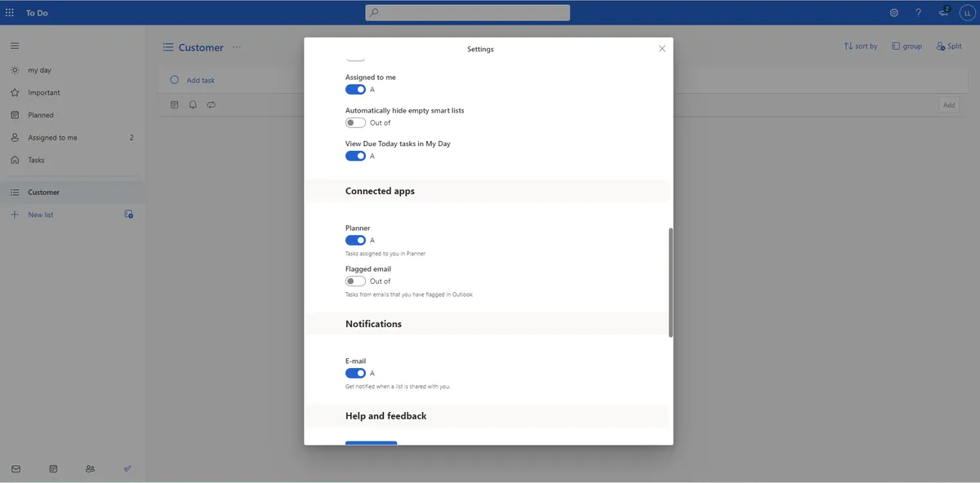Open the notifications megaphone icon with badge
980x483 pixels.
click(943, 12)
